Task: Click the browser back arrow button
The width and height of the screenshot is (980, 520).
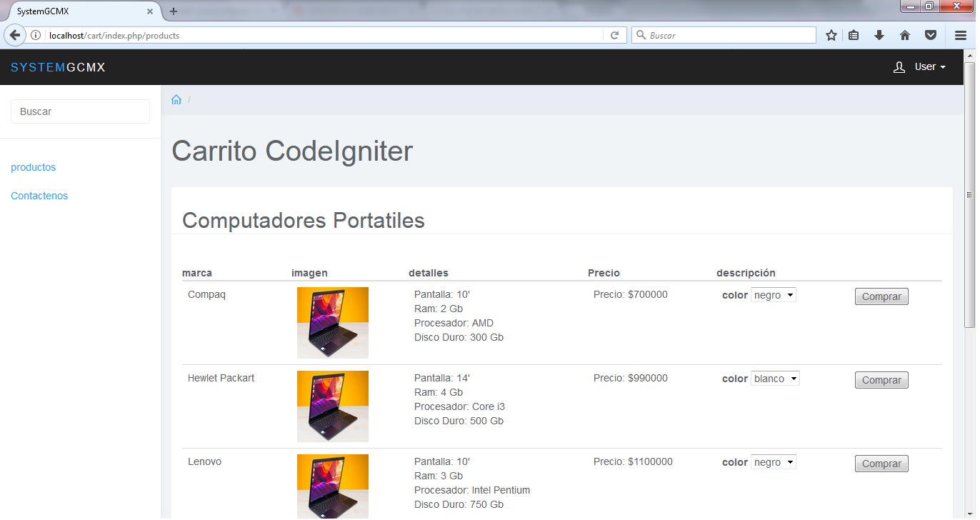Action: coord(14,35)
